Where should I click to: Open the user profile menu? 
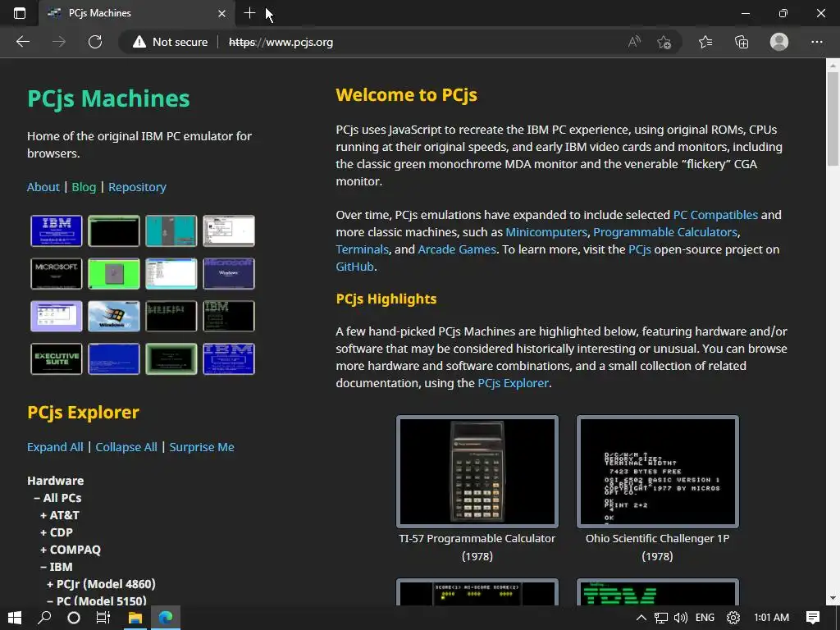click(x=779, y=42)
